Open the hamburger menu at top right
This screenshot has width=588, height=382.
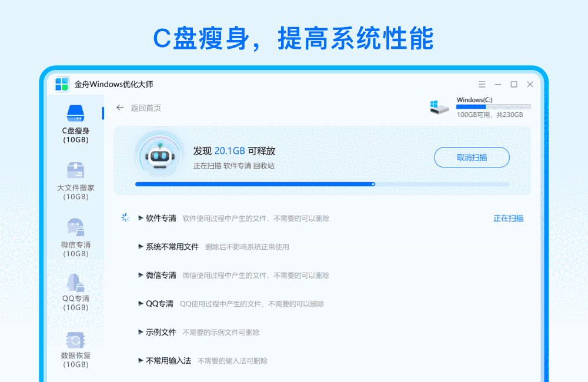[482, 84]
